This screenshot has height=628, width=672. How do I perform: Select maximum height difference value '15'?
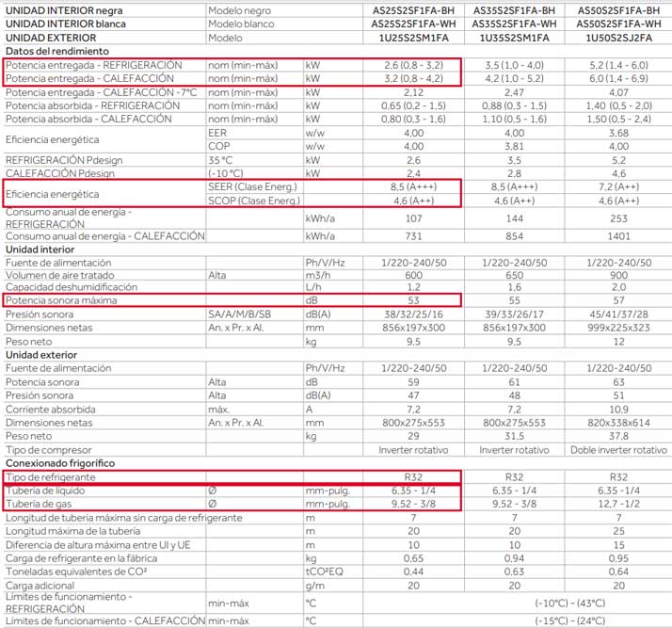tap(618, 545)
